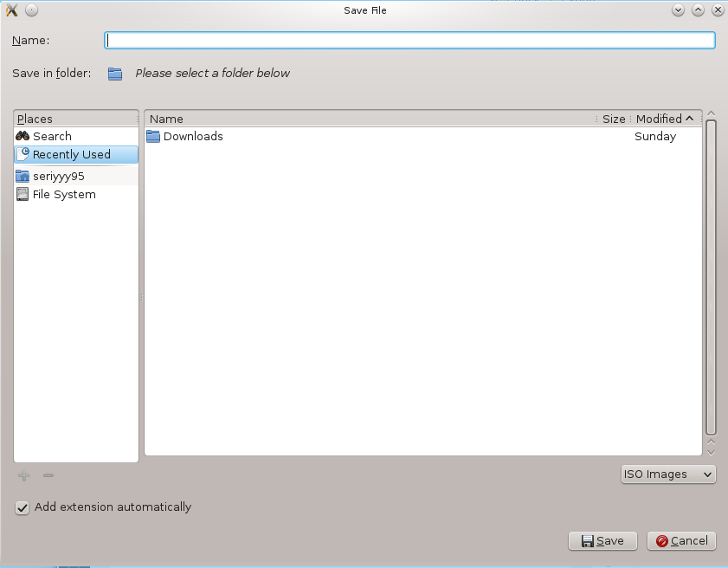Select File System in the Places list
The image size is (728, 568).
76,194
